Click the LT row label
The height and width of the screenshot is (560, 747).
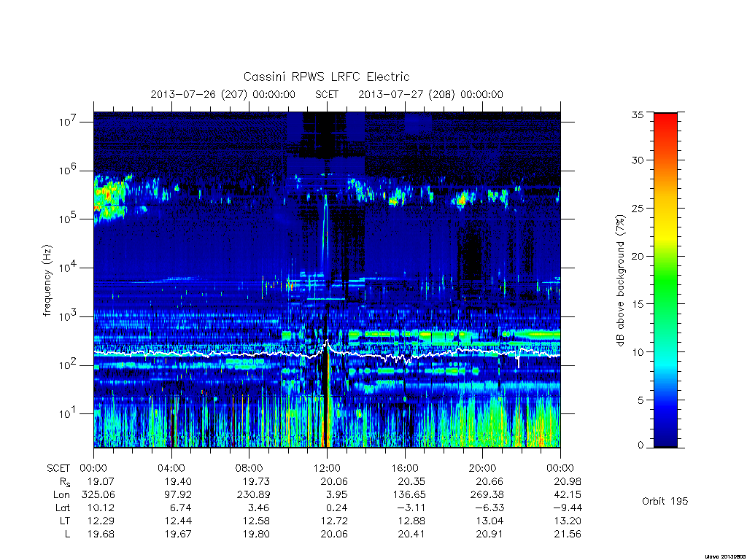[65, 521]
